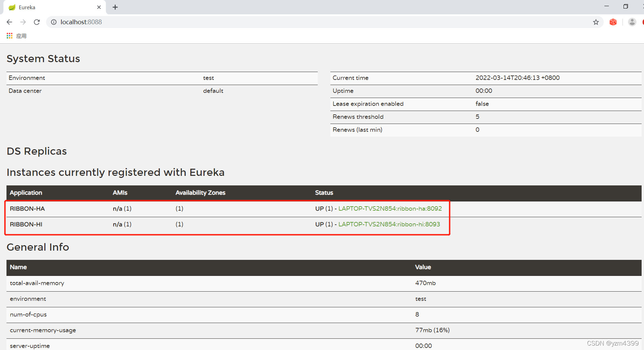
Task: Click the total-avail-memory row name
Action: 37,283
